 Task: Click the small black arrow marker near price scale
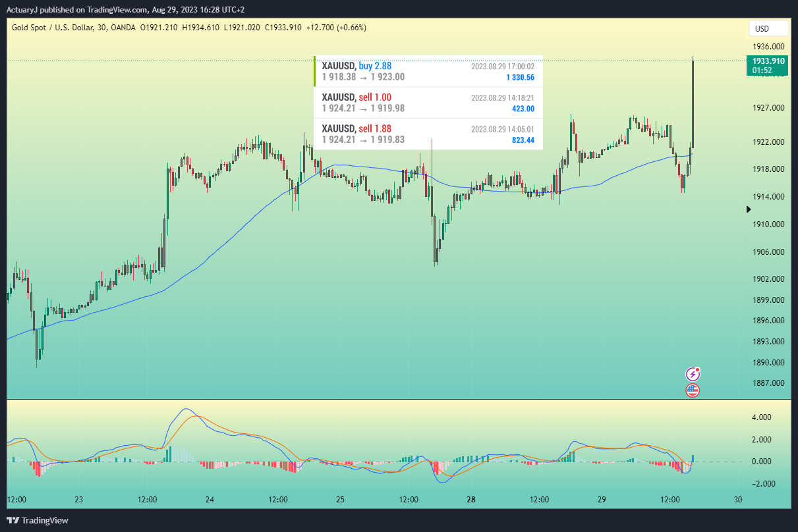(x=748, y=209)
